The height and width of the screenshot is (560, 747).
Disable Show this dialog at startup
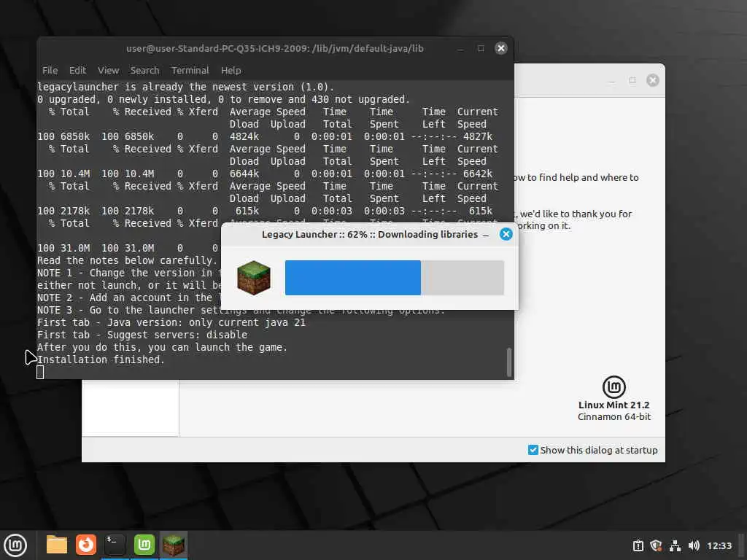[x=533, y=450]
